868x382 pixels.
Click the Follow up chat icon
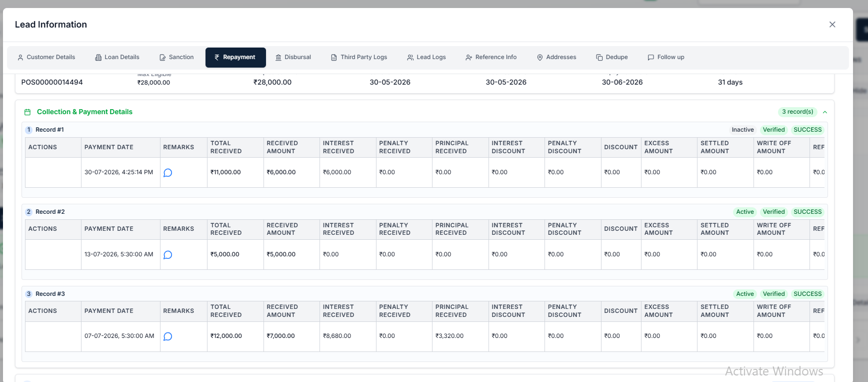pos(651,58)
